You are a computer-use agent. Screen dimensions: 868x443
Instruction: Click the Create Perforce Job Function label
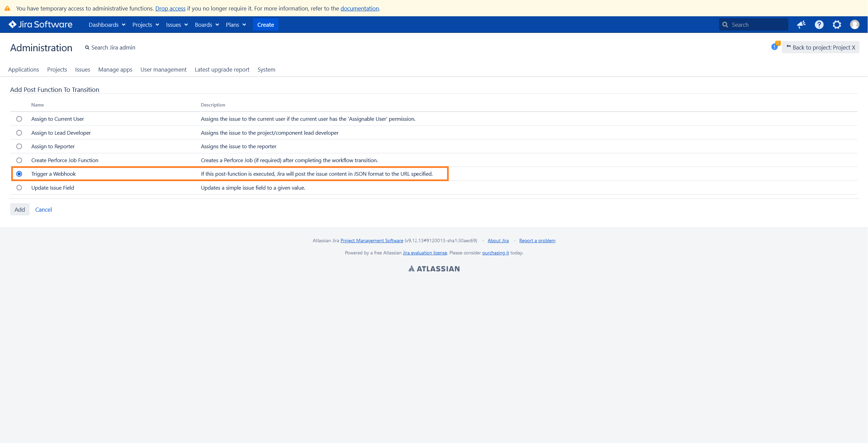65,160
